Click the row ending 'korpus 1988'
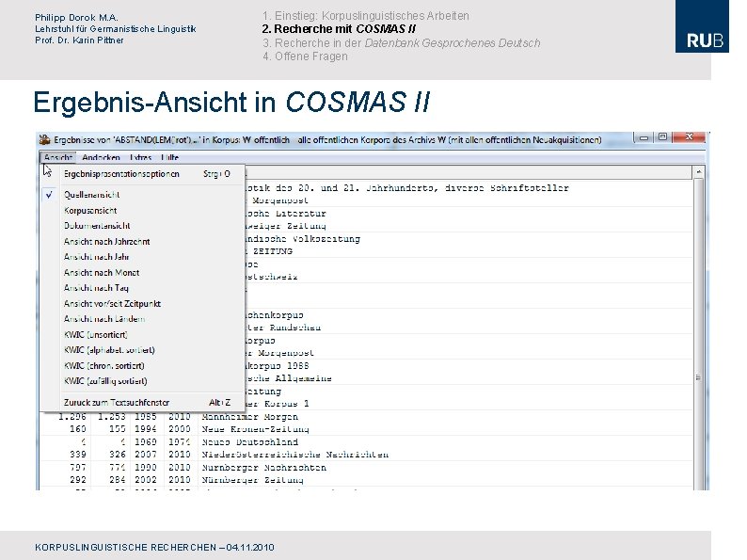The width and height of the screenshot is (747, 560). tap(468, 365)
